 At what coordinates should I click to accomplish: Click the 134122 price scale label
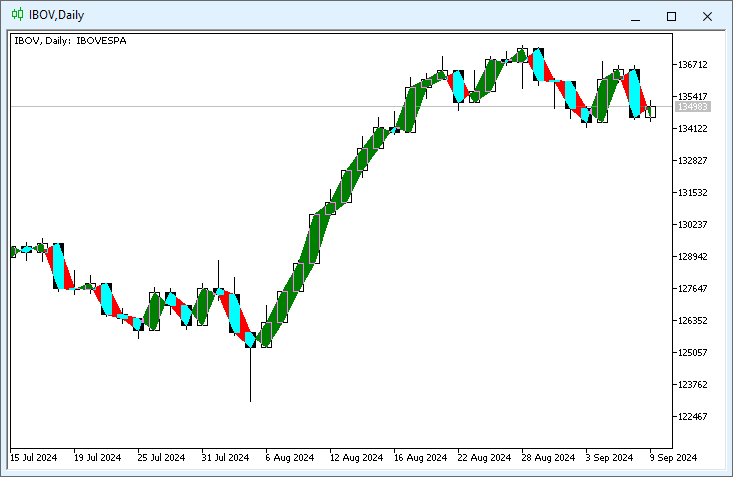692,129
